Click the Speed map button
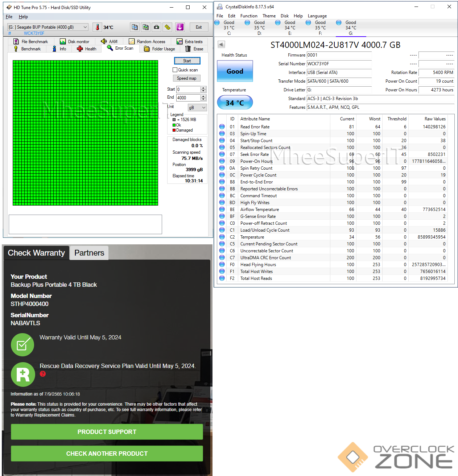 (x=187, y=78)
